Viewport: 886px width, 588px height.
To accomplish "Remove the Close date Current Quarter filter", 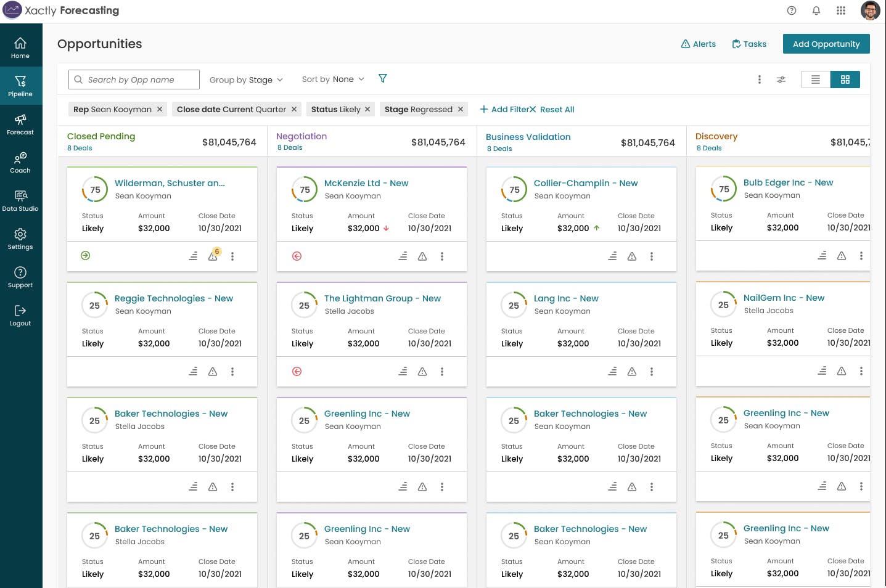I will (294, 109).
